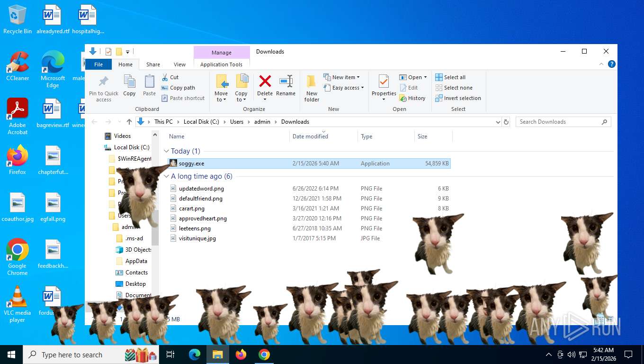Switch to the Share ribbon tab
Screen dimensions: 644x364
pyautogui.click(x=153, y=64)
